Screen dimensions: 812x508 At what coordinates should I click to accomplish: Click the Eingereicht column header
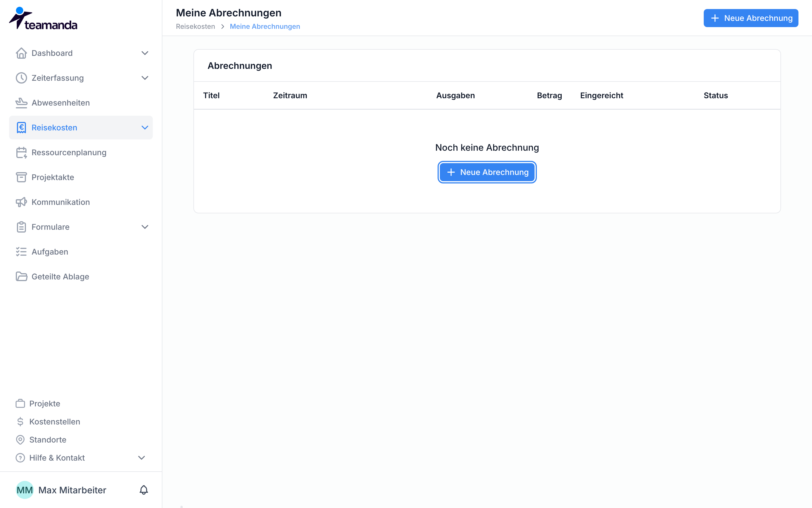(x=601, y=96)
